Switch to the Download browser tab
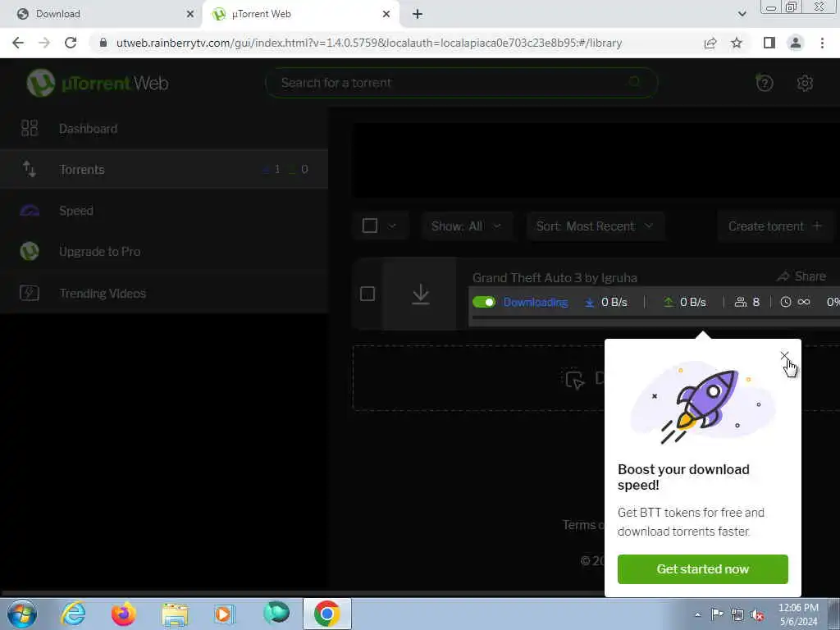Viewport: 840px width, 630px height. pos(102,14)
